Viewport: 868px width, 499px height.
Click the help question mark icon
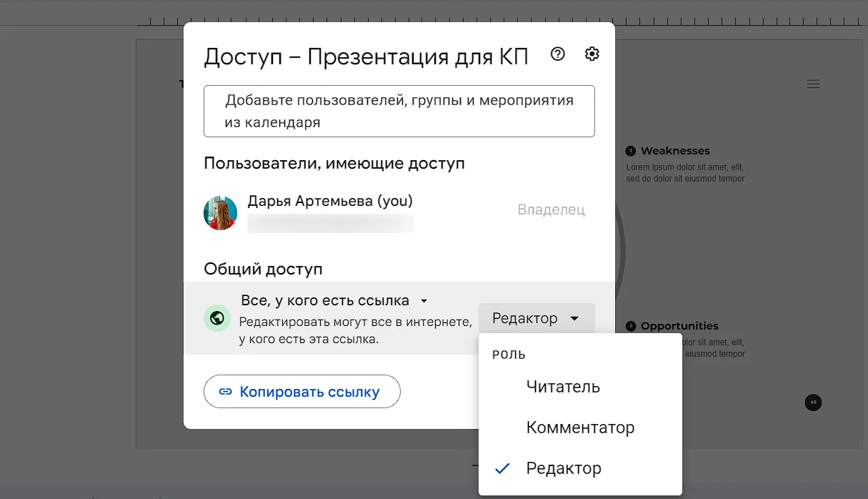tap(558, 54)
